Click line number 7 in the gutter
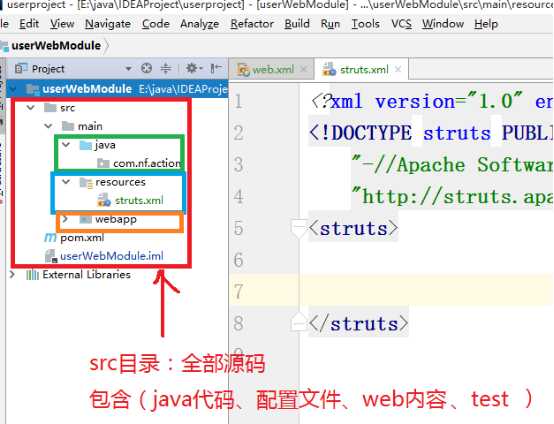Viewport: 554px width, 424px height. click(x=238, y=291)
